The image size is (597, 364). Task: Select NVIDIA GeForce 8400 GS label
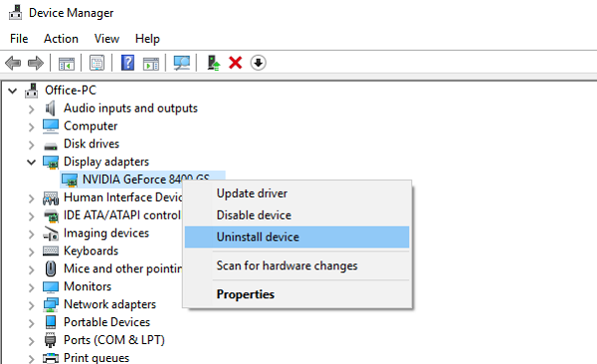point(146,179)
